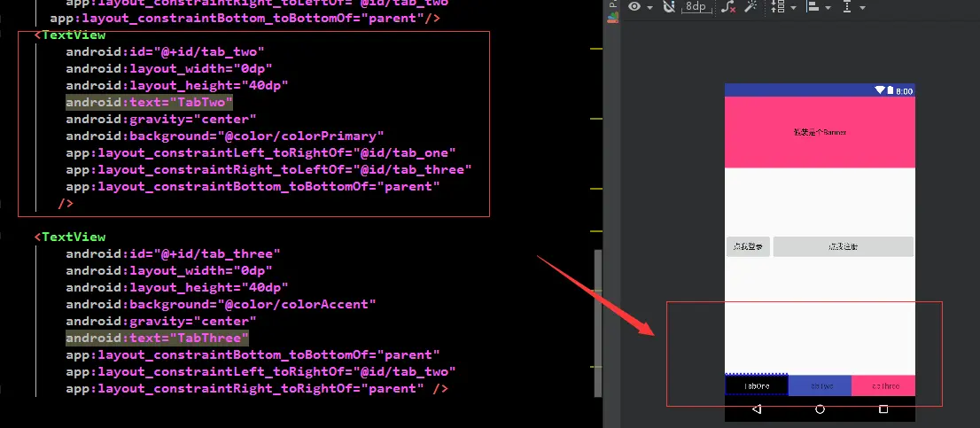Click the infer constraints magic wand

tap(751, 7)
